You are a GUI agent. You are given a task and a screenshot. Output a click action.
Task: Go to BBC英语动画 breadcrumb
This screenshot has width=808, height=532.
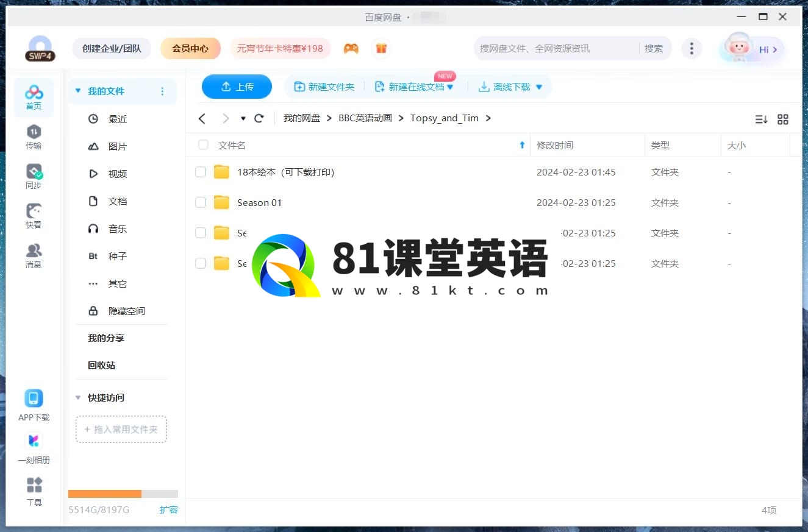click(x=365, y=118)
